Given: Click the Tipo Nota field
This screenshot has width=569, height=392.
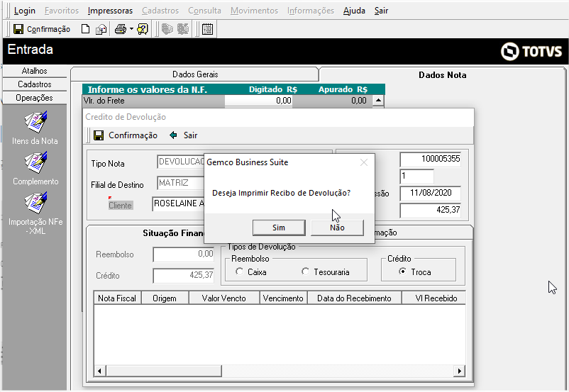Looking at the screenshot, I should [181, 162].
